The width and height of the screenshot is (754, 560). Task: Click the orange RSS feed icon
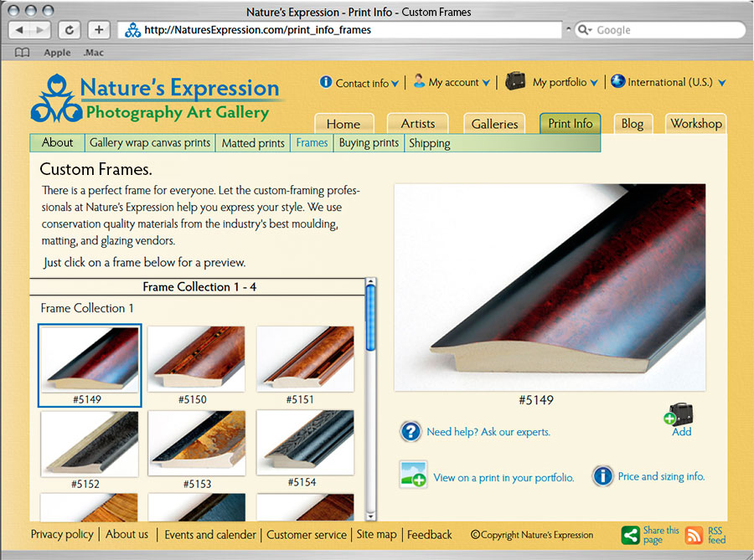point(694,536)
